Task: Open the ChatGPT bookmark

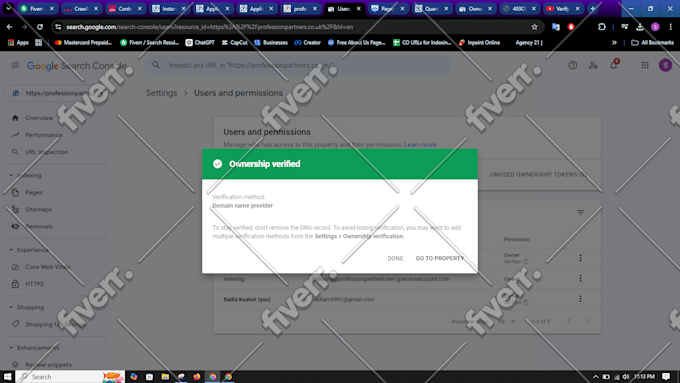Action: click(x=200, y=43)
